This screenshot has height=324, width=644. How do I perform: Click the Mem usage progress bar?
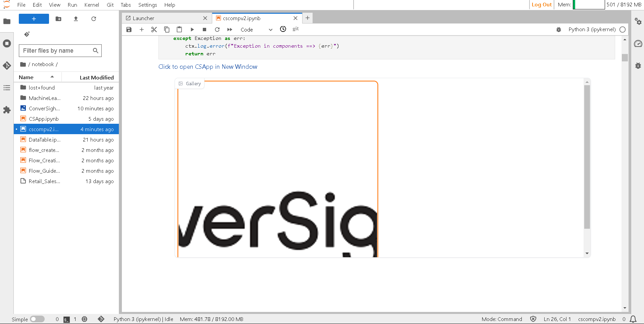589,5
